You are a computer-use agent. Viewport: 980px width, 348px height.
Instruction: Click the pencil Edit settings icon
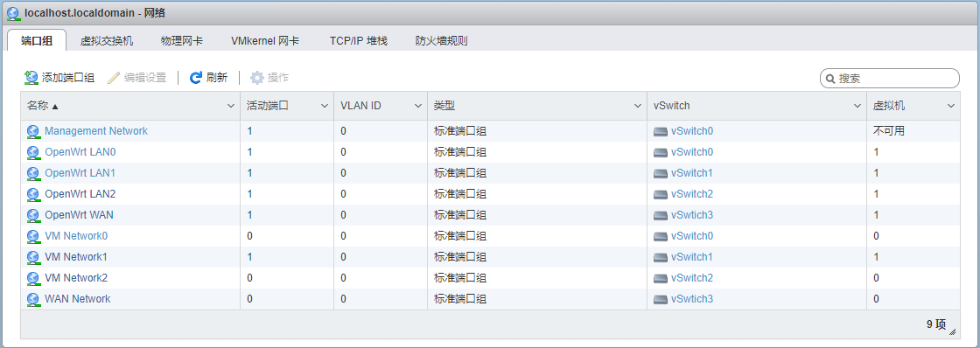click(113, 78)
